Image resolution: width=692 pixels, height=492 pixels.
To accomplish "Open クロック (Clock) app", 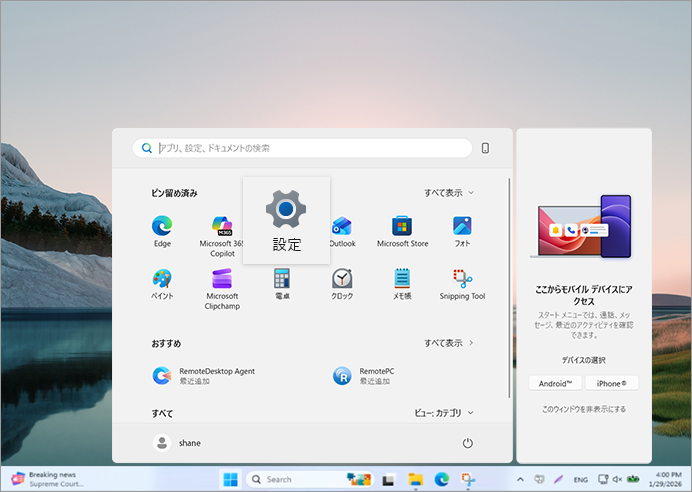I will (342, 285).
